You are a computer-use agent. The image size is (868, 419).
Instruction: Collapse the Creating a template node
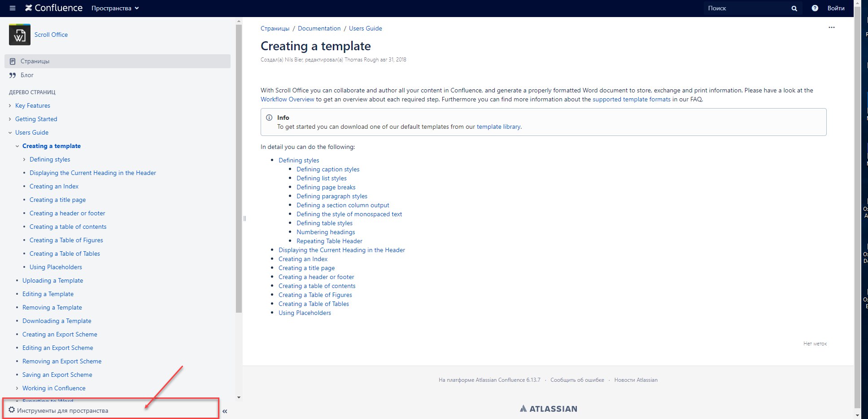tap(17, 146)
